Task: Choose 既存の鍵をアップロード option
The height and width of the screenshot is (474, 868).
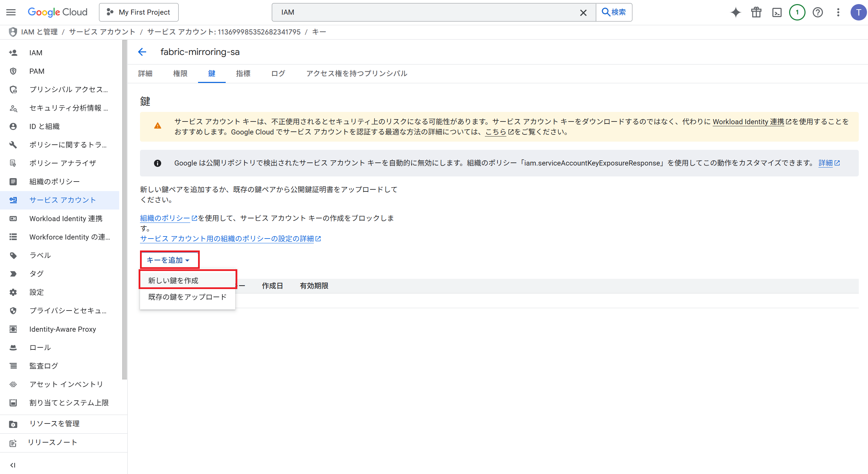Action: (x=187, y=297)
